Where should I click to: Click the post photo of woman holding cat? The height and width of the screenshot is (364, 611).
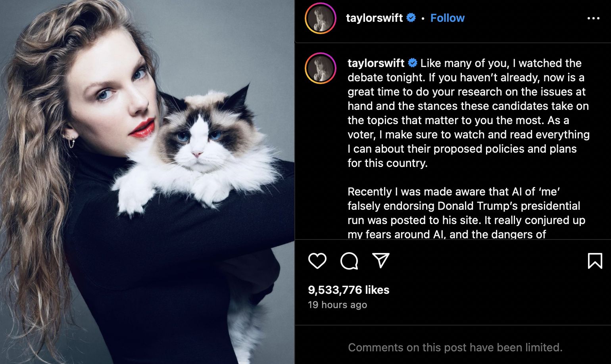pyautogui.click(x=147, y=182)
